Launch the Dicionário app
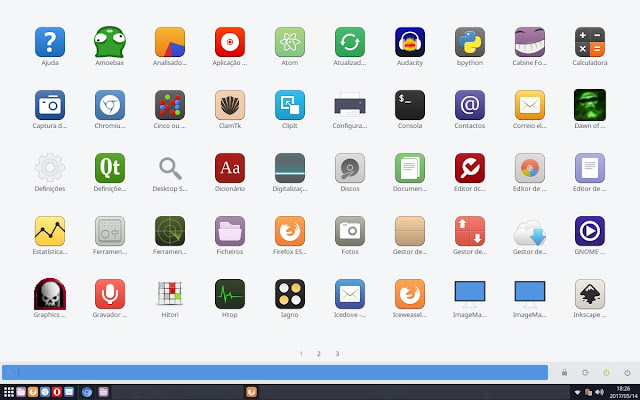 (230, 168)
